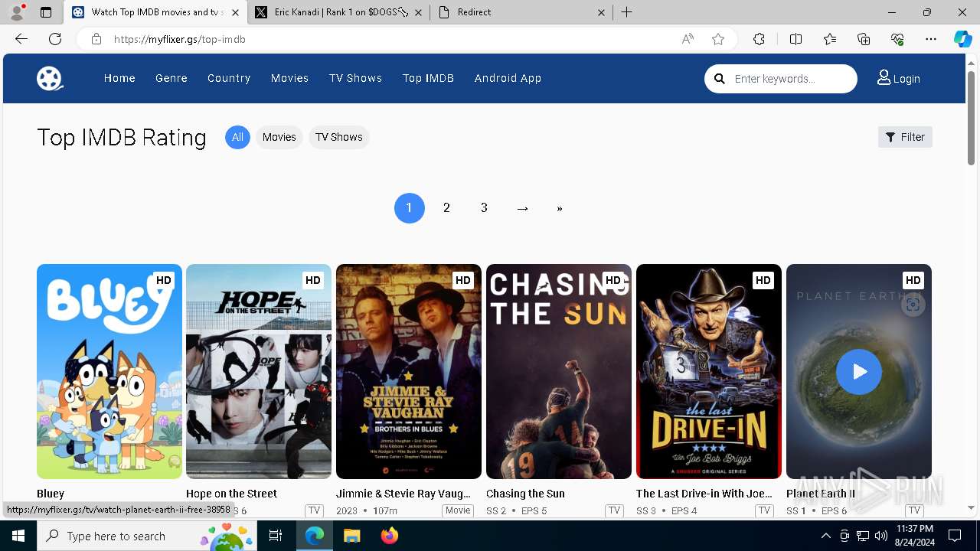Open the Filter options
980x551 pixels.
coord(905,137)
